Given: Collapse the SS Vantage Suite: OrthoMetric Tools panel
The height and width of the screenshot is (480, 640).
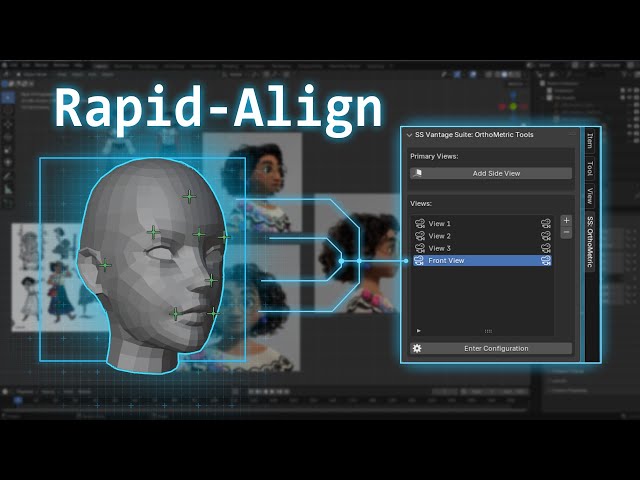Looking at the screenshot, I should pos(409,135).
